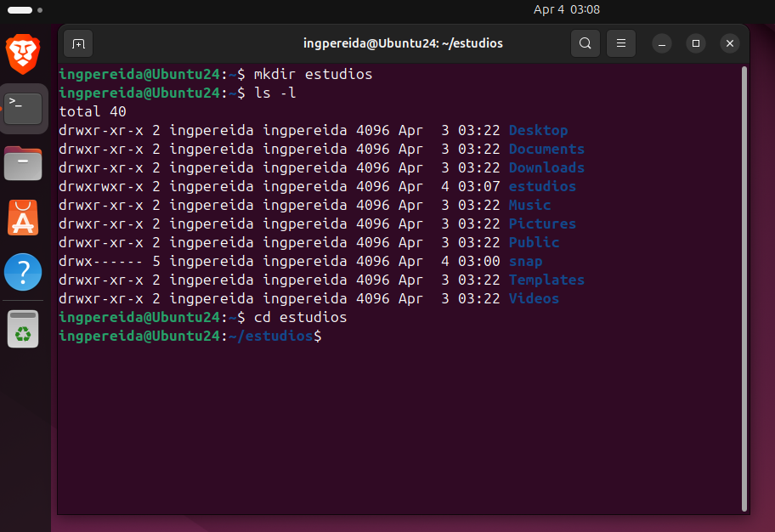The width and height of the screenshot is (775, 532).
Task: Click the ~/estudios path in the last prompt
Action: click(x=270, y=337)
